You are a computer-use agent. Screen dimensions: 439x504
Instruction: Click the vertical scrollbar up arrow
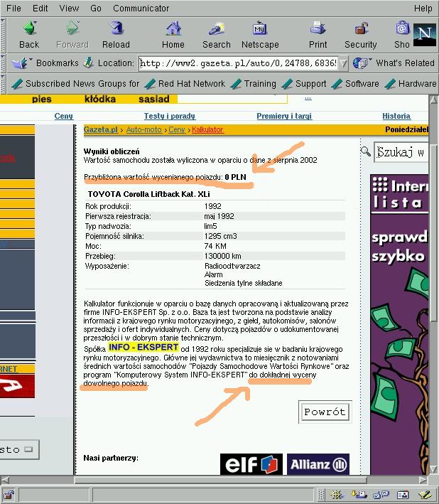(433, 100)
